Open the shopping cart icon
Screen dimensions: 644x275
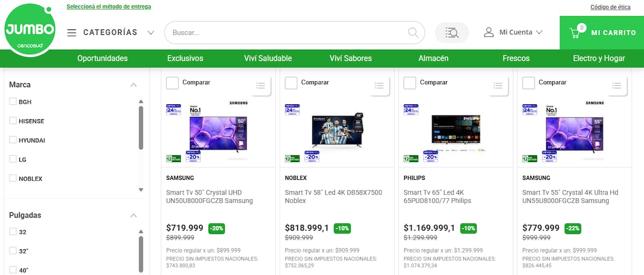pos(575,32)
